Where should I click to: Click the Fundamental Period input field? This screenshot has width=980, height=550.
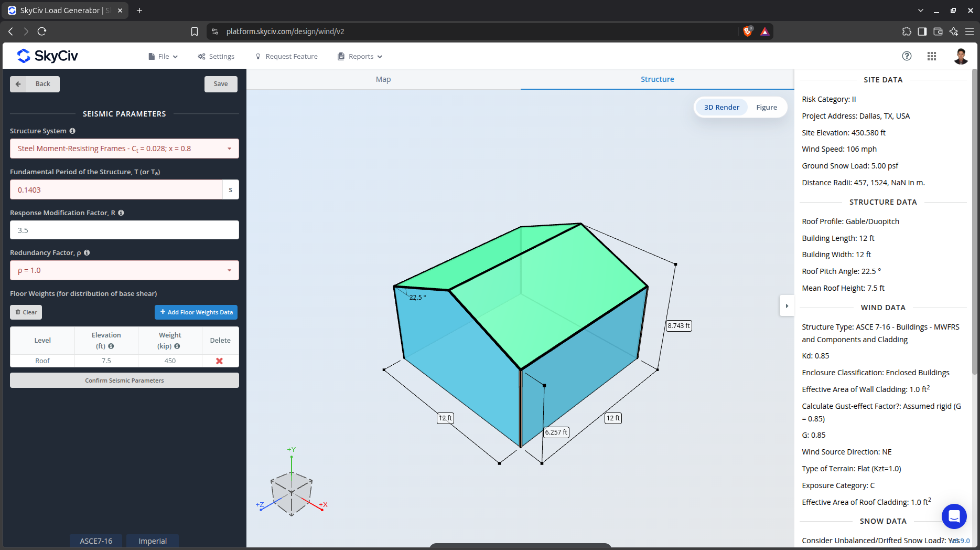click(x=116, y=189)
